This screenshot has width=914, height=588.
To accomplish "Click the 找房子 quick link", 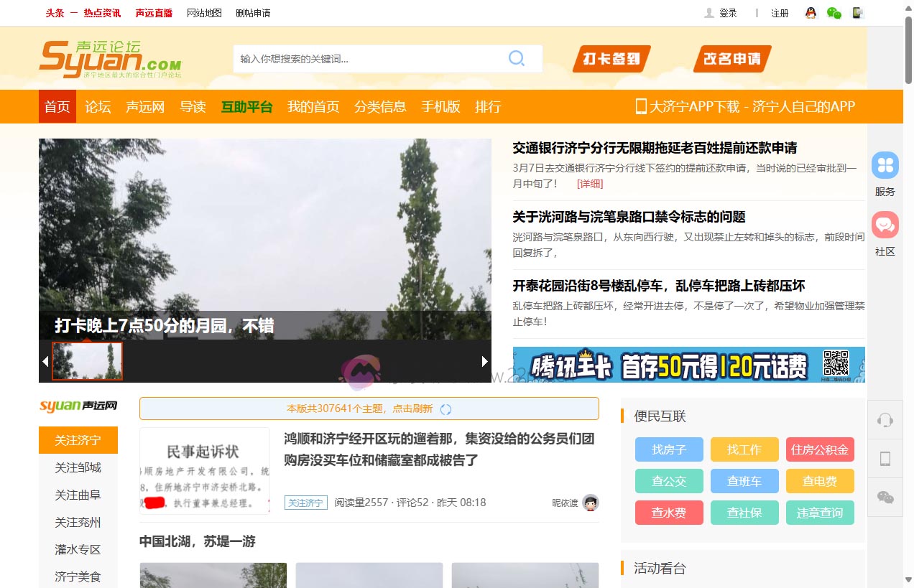I will (x=669, y=450).
